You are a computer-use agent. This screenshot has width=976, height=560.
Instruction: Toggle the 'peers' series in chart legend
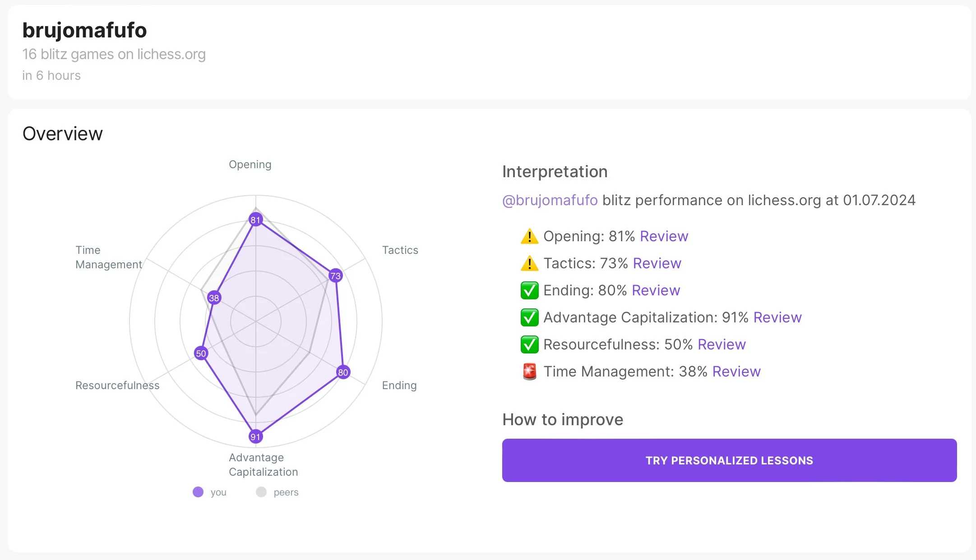(286, 492)
